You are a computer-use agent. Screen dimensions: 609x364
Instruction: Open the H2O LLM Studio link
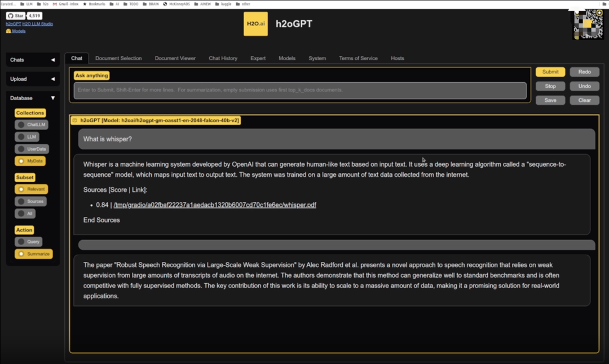coord(38,24)
